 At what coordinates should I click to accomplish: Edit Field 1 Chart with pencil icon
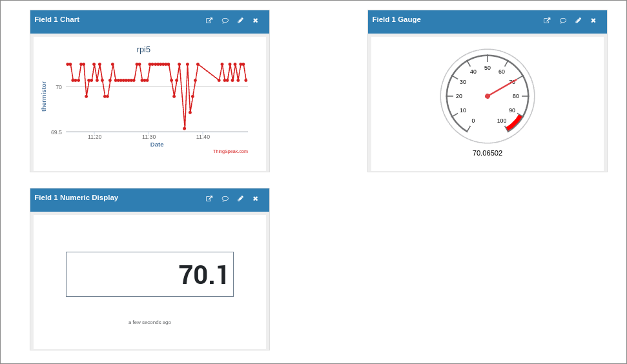pyautogui.click(x=240, y=21)
